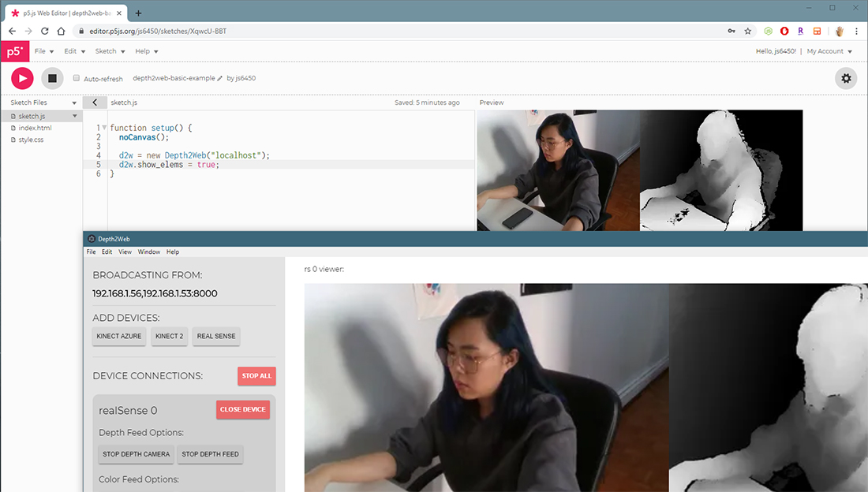Click the preview depth image feed
Viewport: 868px width, 492px height.
tap(721, 170)
